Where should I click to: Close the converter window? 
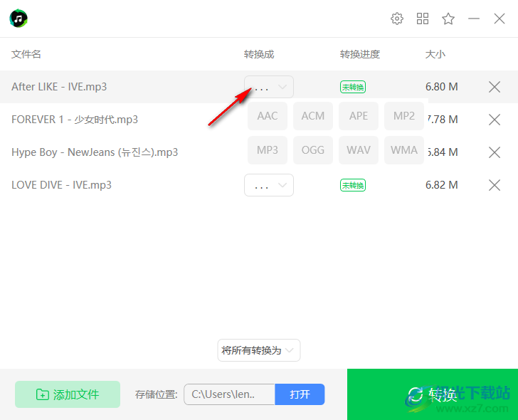(x=499, y=19)
